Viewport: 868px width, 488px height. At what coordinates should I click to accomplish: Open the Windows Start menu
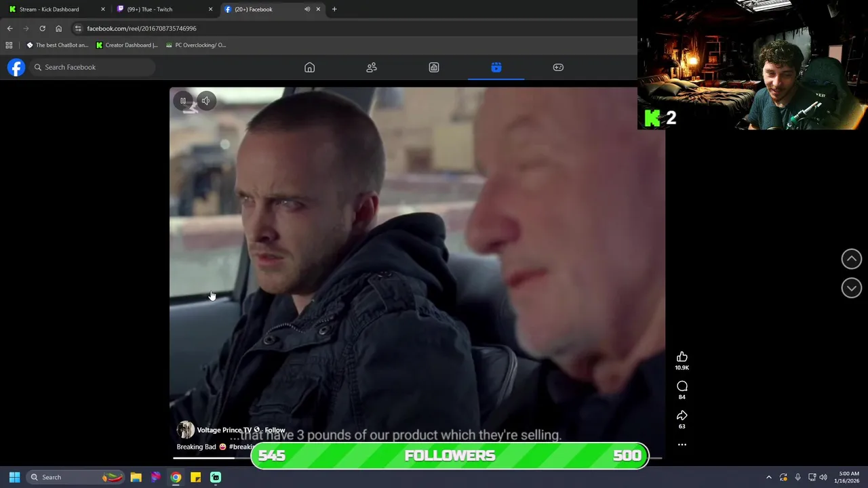point(14,477)
